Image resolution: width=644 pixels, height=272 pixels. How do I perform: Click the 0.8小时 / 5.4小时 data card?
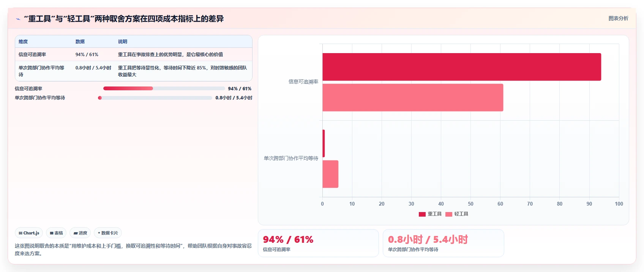(x=443, y=243)
